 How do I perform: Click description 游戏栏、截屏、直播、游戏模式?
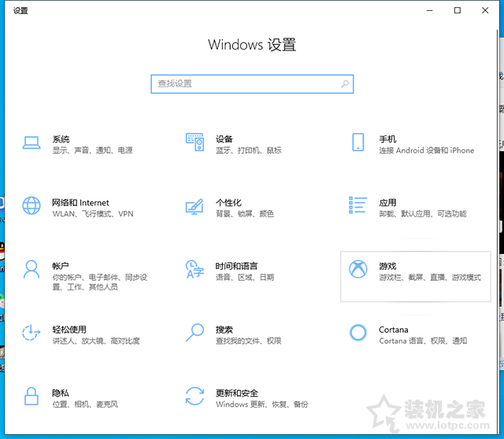click(430, 277)
